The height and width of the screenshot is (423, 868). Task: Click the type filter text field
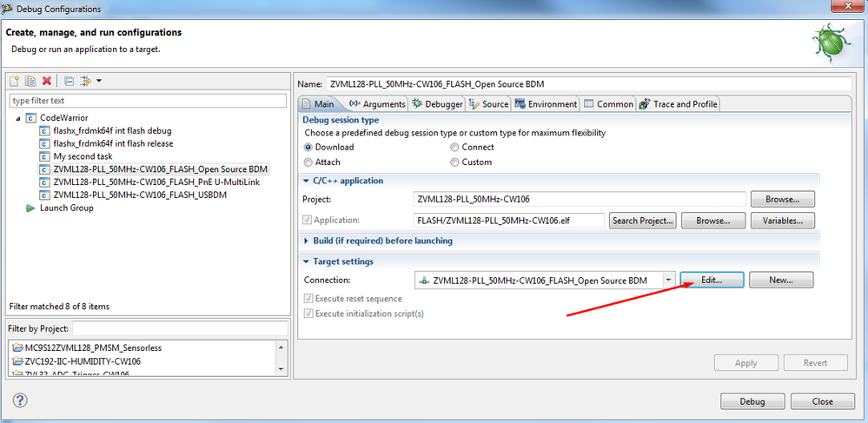click(x=149, y=101)
